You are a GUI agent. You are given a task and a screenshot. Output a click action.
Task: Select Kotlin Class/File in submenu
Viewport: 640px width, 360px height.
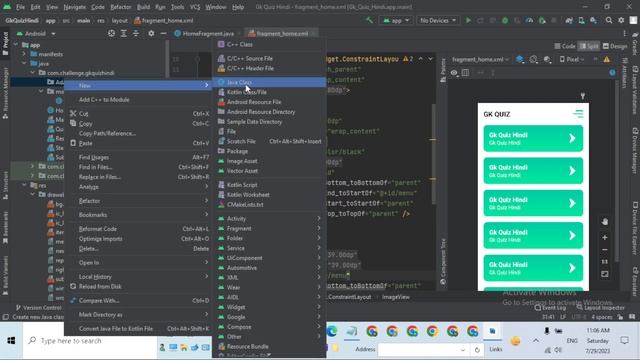(269, 92)
